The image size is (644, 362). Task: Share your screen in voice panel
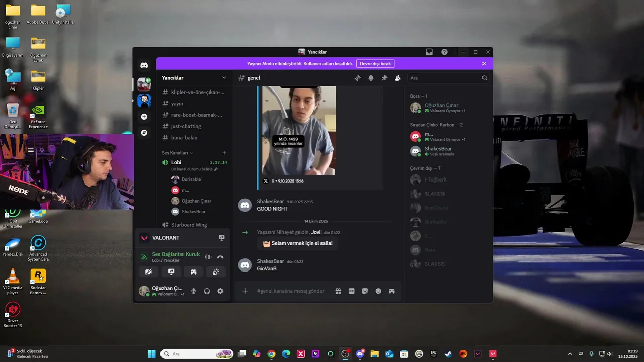coord(171,271)
